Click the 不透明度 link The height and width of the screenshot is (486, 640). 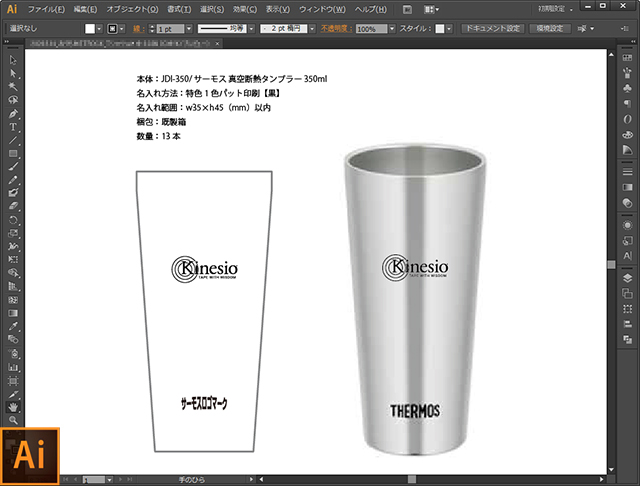[336, 29]
